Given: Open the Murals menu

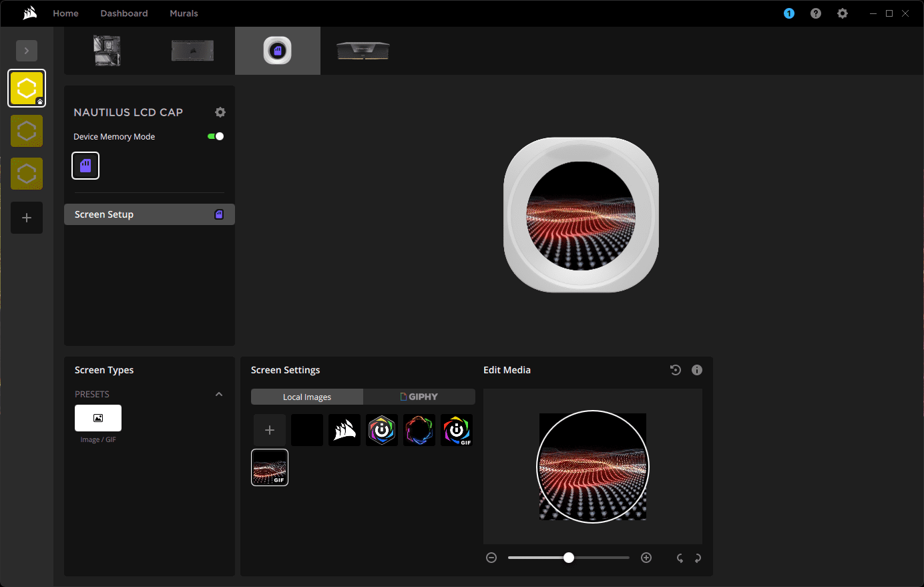Looking at the screenshot, I should click(184, 13).
